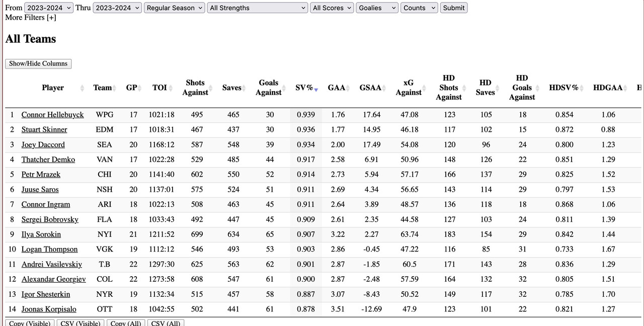The height and width of the screenshot is (326, 644).
Task: Open Igor Shesterkin player link
Action: coord(46,294)
